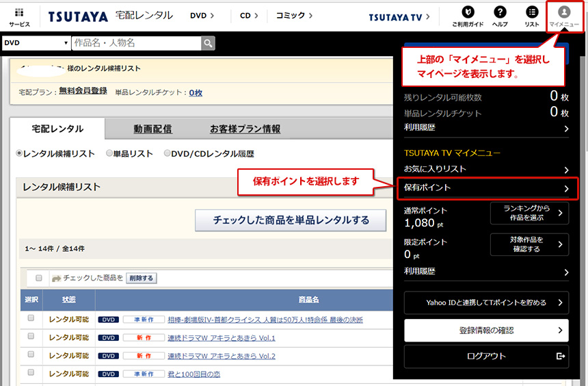Click 新作 badge of アキラとあきら Vol.1
588x386 pixels.
pyautogui.click(x=144, y=337)
